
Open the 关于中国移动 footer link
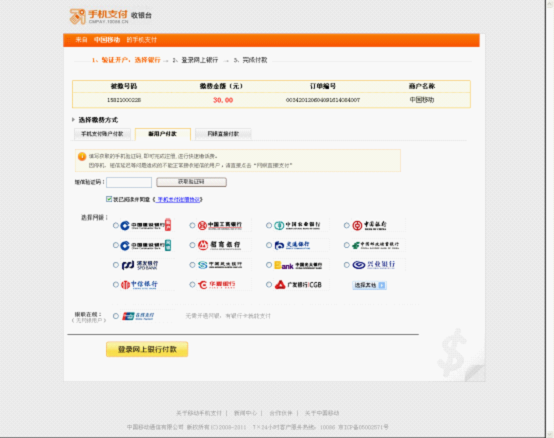coord(322,413)
